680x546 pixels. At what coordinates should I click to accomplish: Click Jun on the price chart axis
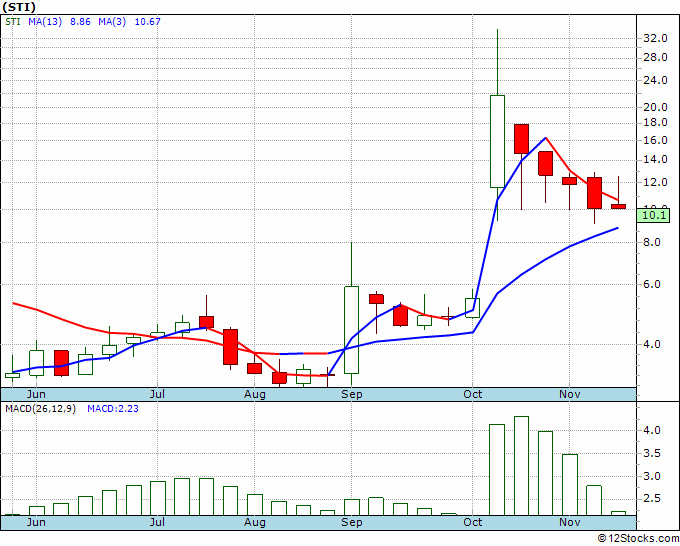click(36, 394)
